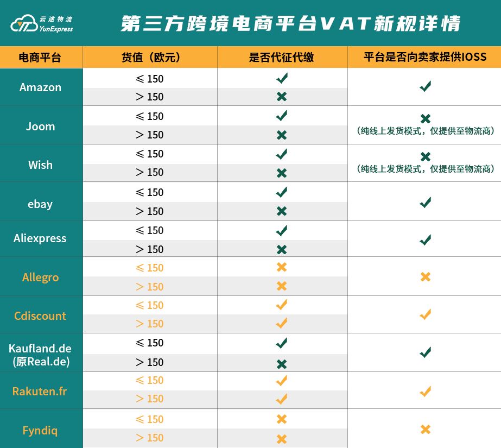Select Kaufland.de's >150 cross under 是否代征代缴
Image resolution: width=501 pixels, height=448 pixels.
(x=282, y=364)
